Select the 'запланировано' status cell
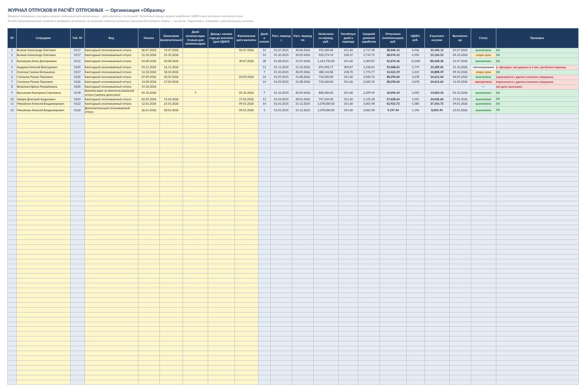Viewport: 586px width, 392px height. click(x=483, y=67)
